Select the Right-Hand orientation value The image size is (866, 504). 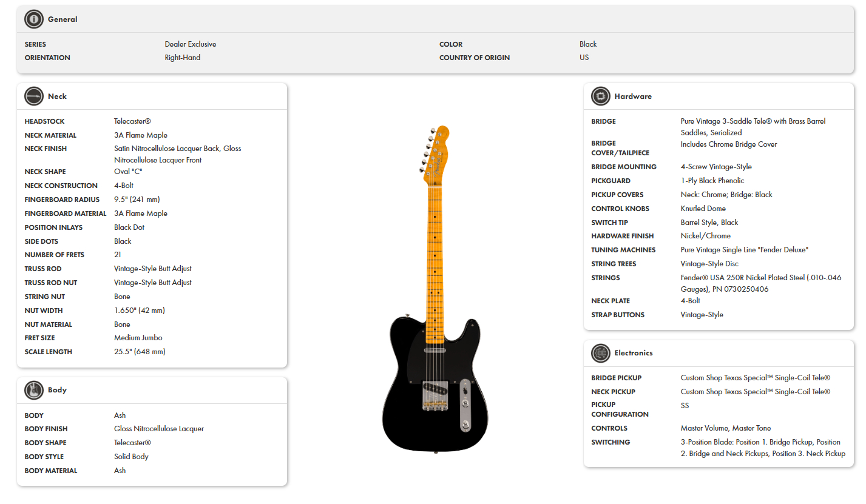pos(182,57)
